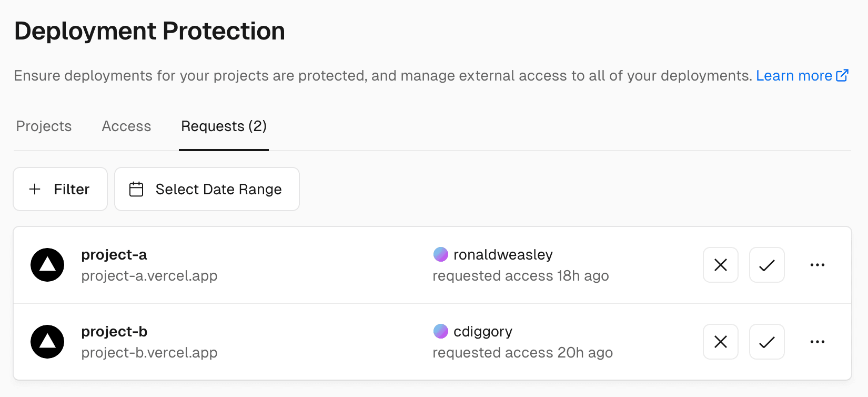This screenshot has height=397, width=868.
Task: Click ronaldweasley's avatar circle
Action: click(x=441, y=254)
